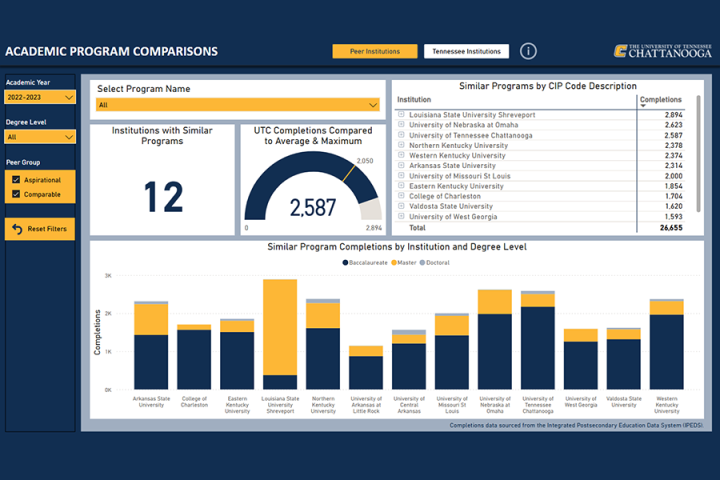
Task: Click the undo arrow on Reset Filters
Action: pyautogui.click(x=17, y=229)
